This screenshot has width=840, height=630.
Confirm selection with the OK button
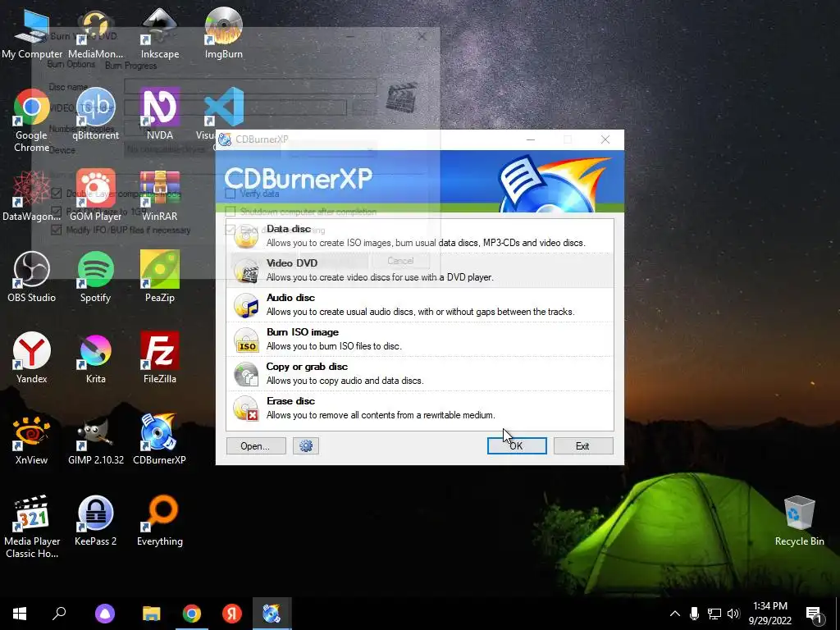517,445
